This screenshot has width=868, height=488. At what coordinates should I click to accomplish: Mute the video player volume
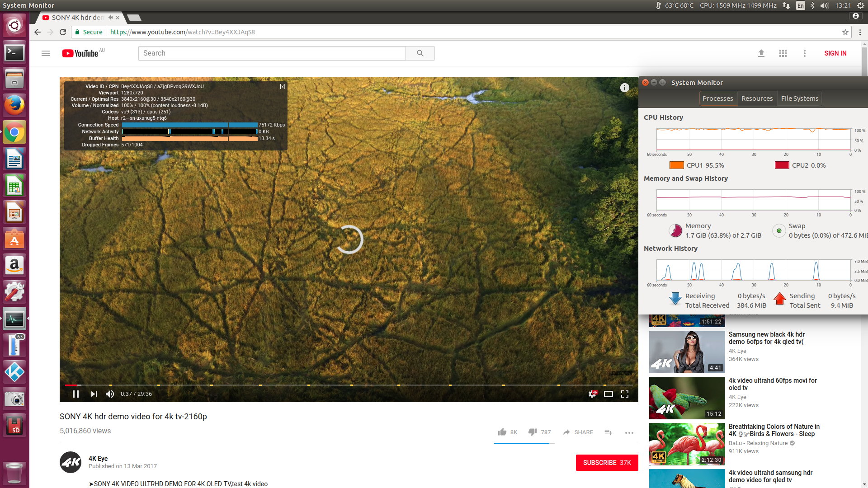coord(110,394)
